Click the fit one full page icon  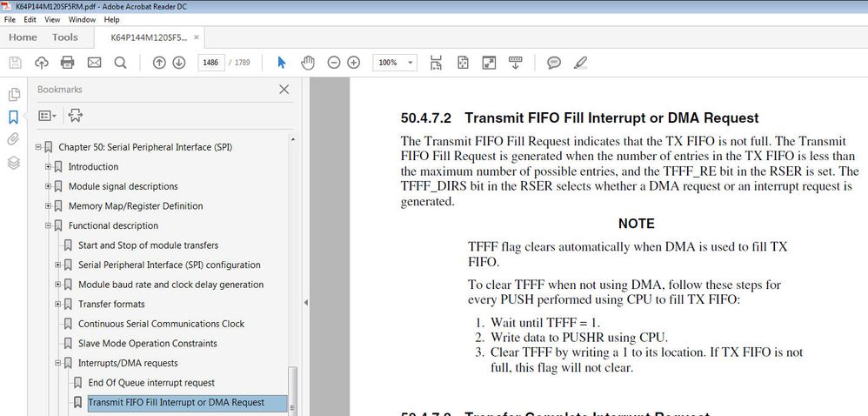click(463, 63)
